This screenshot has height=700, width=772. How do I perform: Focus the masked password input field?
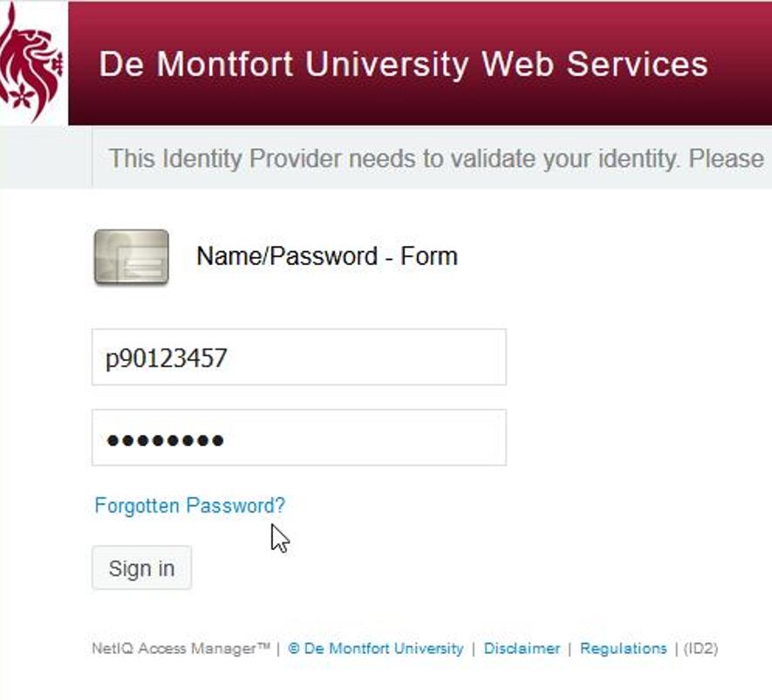tap(298, 438)
